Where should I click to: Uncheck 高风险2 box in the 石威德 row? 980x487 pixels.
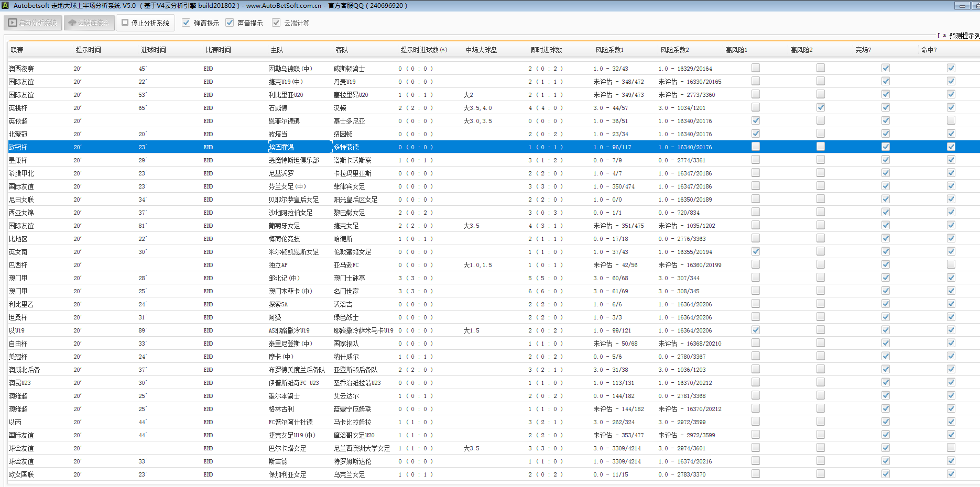[x=821, y=107]
